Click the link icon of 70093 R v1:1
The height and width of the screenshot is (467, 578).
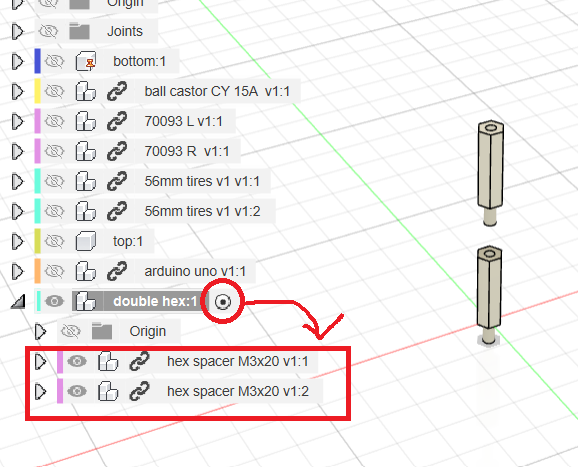(x=117, y=151)
